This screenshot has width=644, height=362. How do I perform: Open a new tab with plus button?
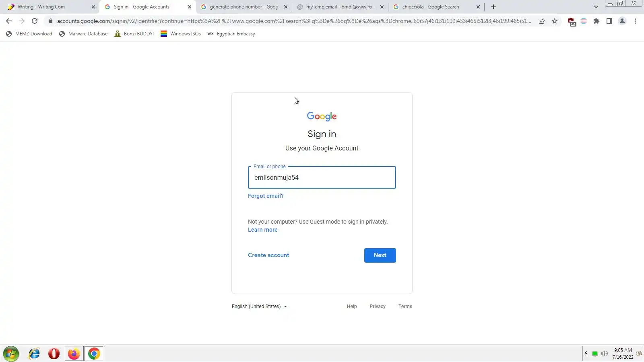pyautogui.click(x=493, y=7)
